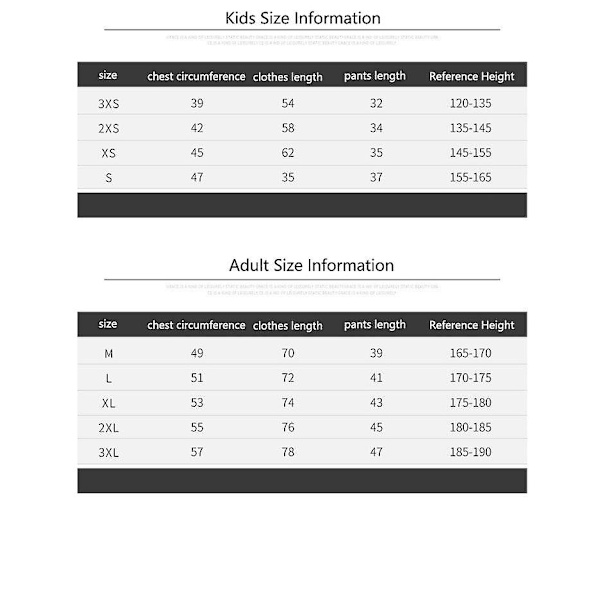Click adult table Reference Height header
The image size is (600, 600).
point(472,325)
